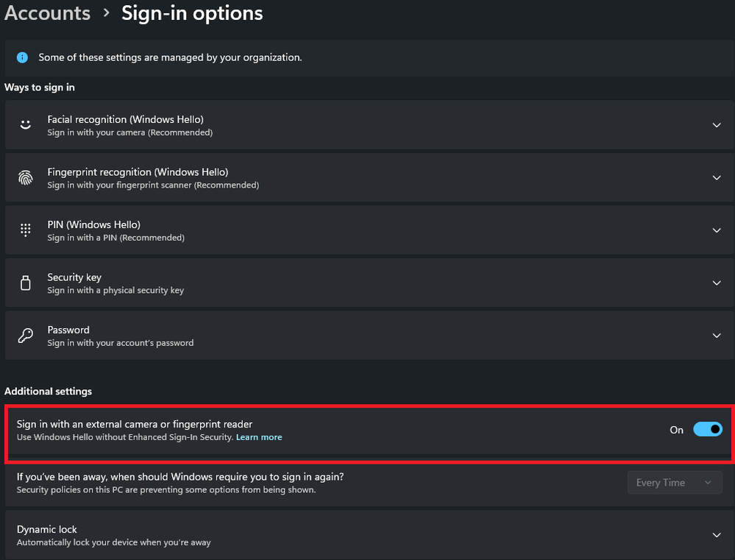The height and width of the screenshot is (560, 735).
Task: Open the Learn more link
Action: [259, 437]
